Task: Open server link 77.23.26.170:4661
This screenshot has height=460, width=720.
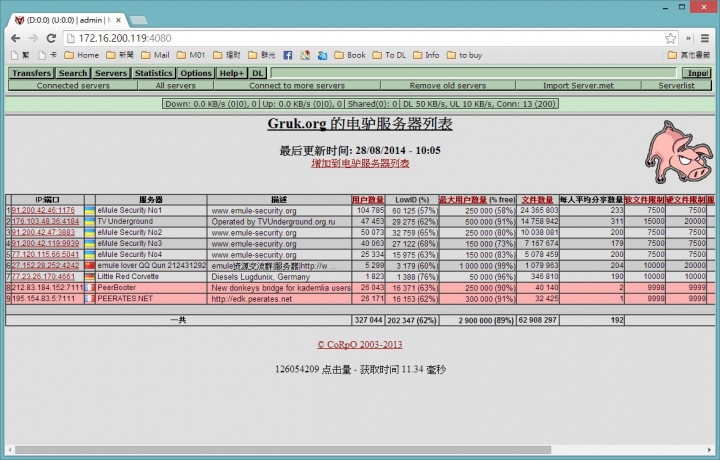Action: point(43,276)
